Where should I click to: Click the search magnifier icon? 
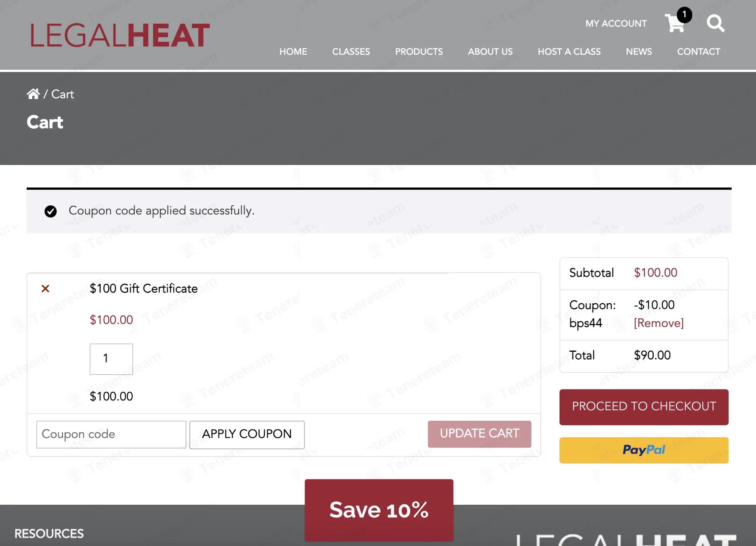715,23
